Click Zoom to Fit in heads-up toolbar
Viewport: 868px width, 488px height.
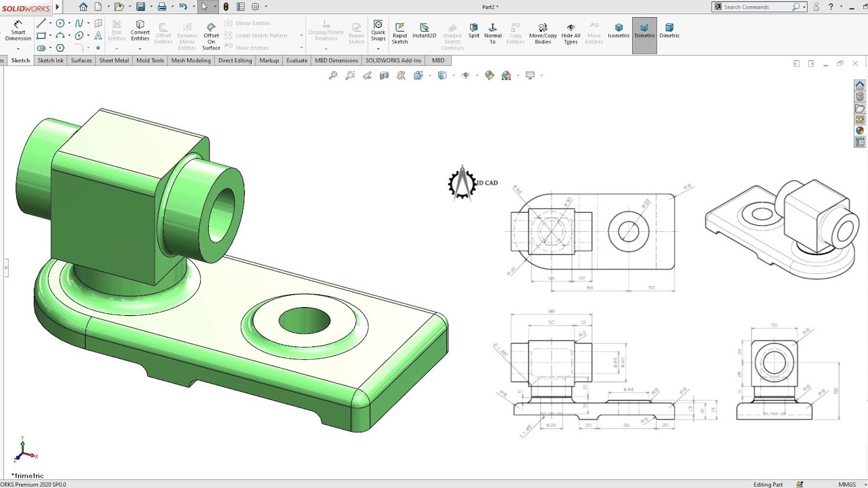pyautogui.click(x=333, y=75)
